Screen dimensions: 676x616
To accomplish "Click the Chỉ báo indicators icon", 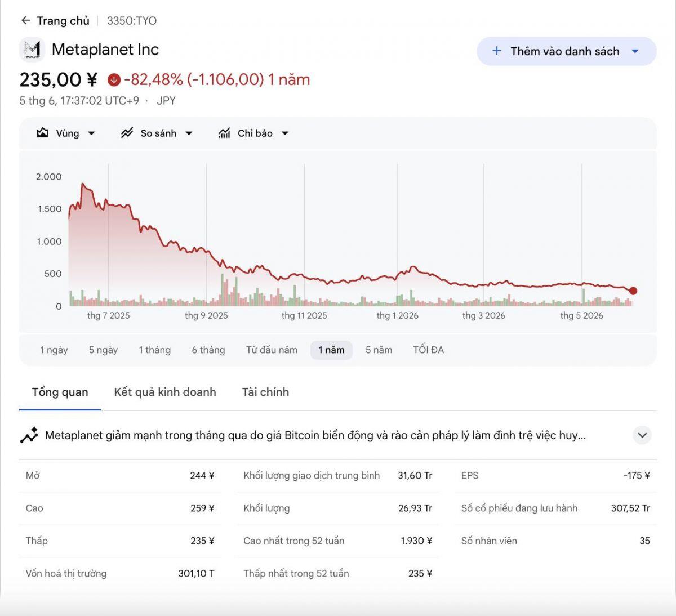I will (224, 133).
